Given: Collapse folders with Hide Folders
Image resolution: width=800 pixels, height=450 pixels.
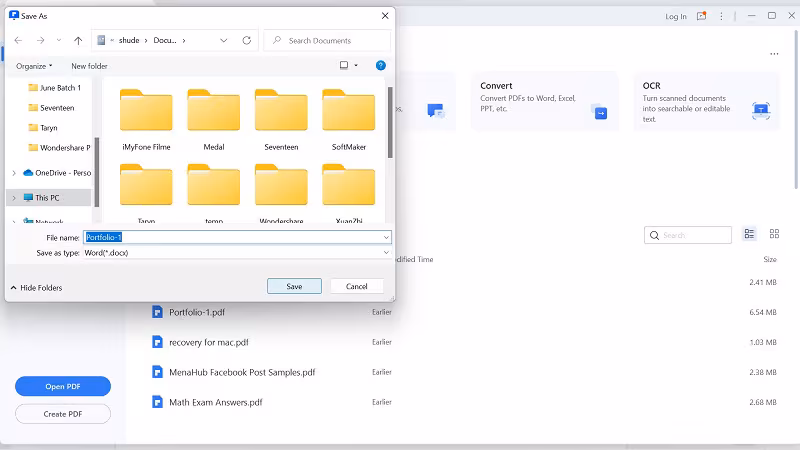Looking at the screenshot, I should pyautogui.click(x=36, y=288).
